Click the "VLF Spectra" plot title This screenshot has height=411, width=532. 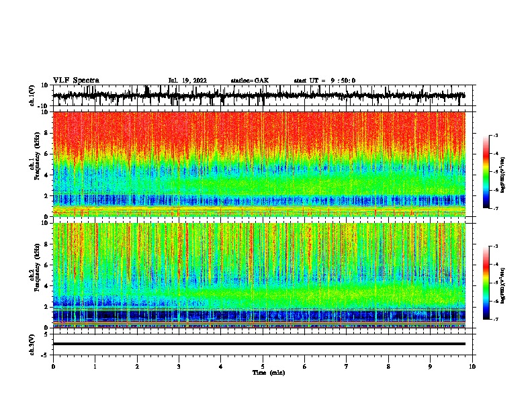coord(76,81)
